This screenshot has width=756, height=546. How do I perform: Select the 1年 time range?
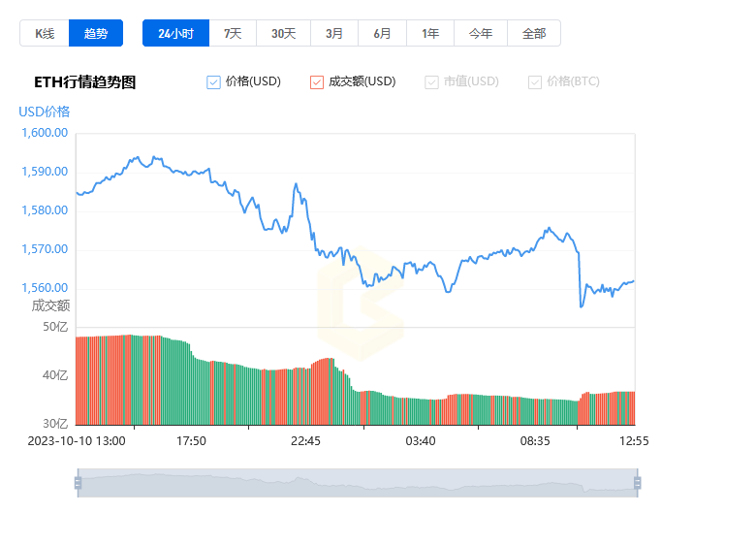430,33
